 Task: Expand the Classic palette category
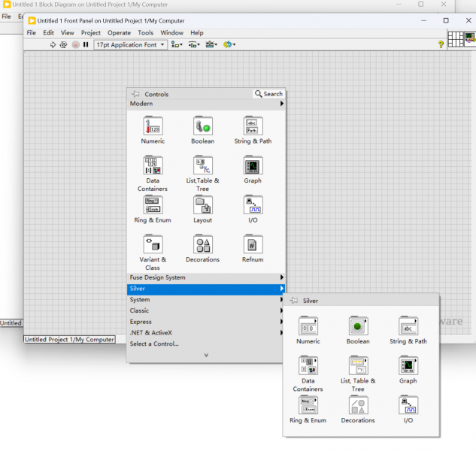coord(205,310)
